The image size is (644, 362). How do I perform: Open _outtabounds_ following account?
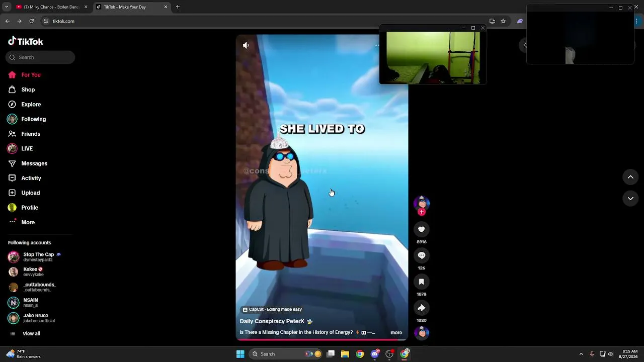(32, 287)
